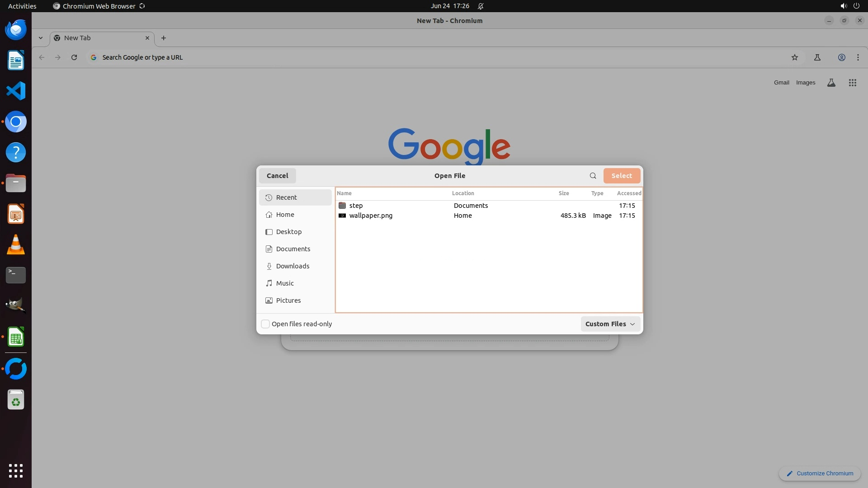The height and width of the screenshot is (488, 868).
Task: Enable Open files read-only checkbox
Action: pos(265,324)
